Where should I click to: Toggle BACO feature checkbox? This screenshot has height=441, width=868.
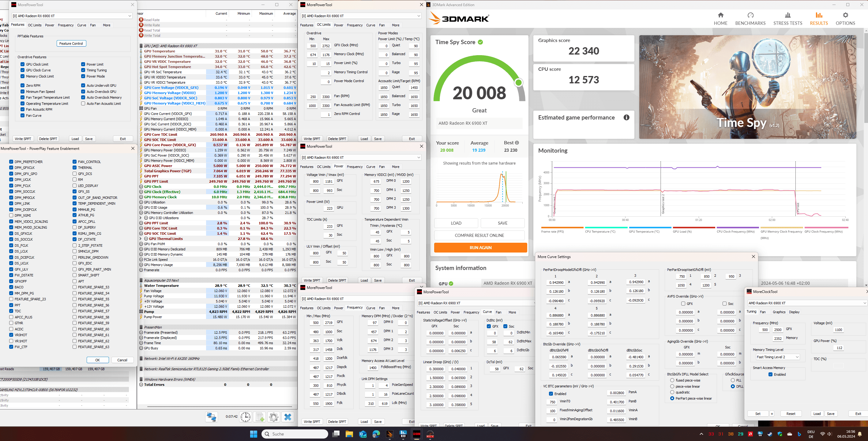point(11,287)
